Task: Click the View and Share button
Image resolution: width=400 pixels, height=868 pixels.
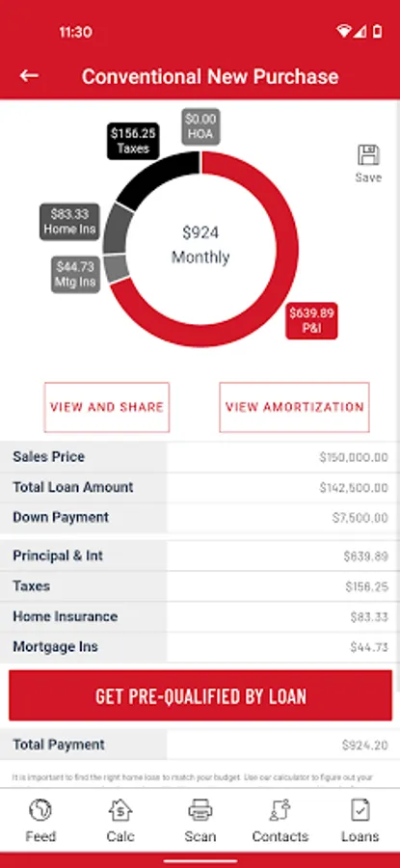Action: click(107, 407)
